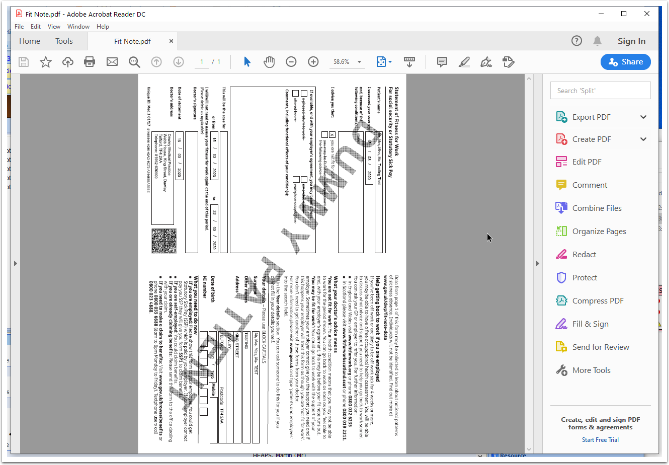Click the read mode keyboard icon

coord(409,62)
